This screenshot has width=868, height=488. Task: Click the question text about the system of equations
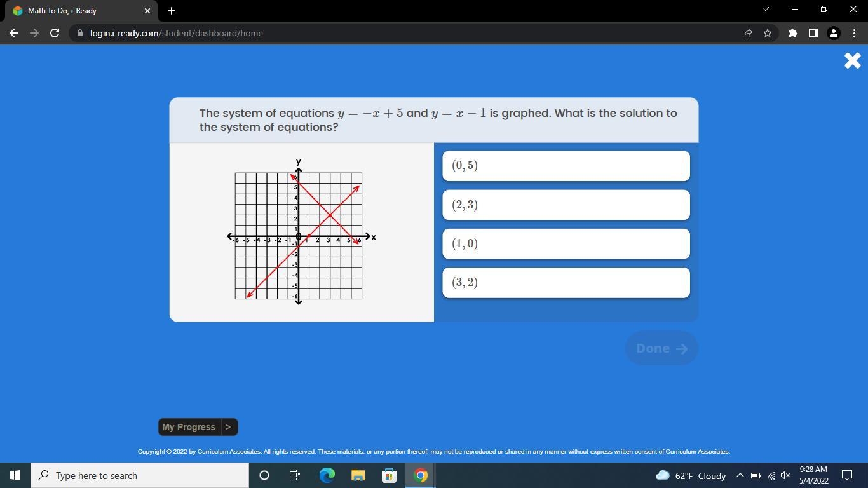click(438, 120)
